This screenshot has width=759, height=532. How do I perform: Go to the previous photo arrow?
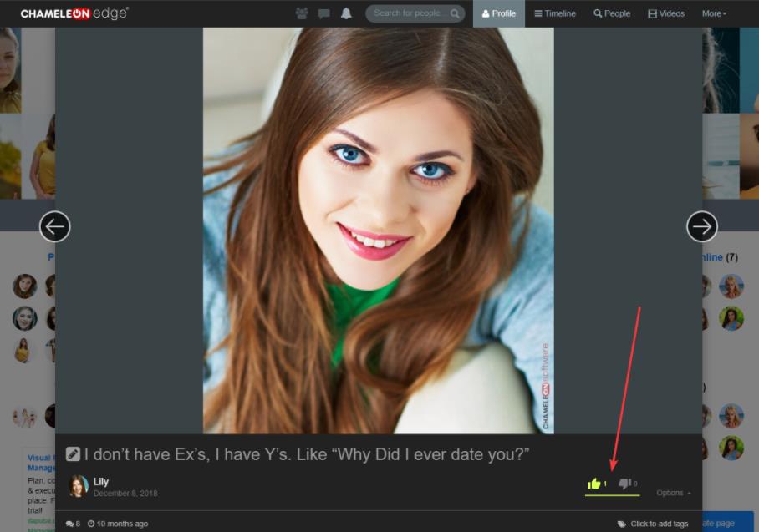pyautogui.click(x=55, y=226)
